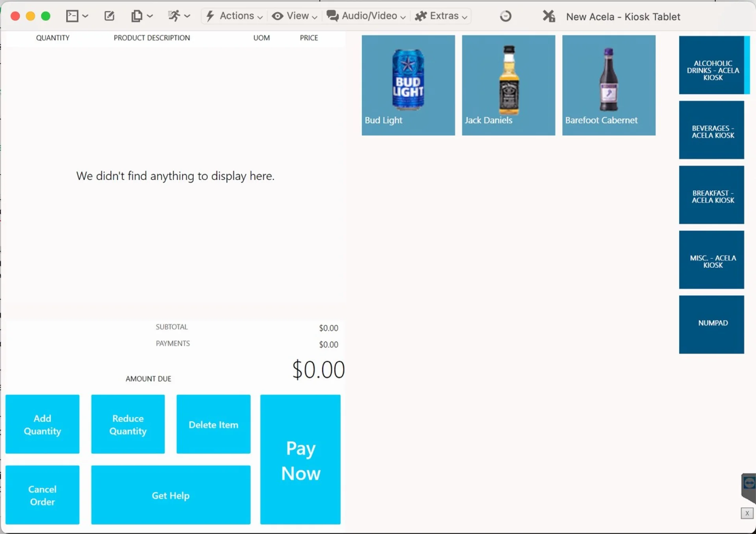Click the pencil edit icon in toolbar
Image resolution: width=756 pixels, height=534 pixels.
point(109,16)
